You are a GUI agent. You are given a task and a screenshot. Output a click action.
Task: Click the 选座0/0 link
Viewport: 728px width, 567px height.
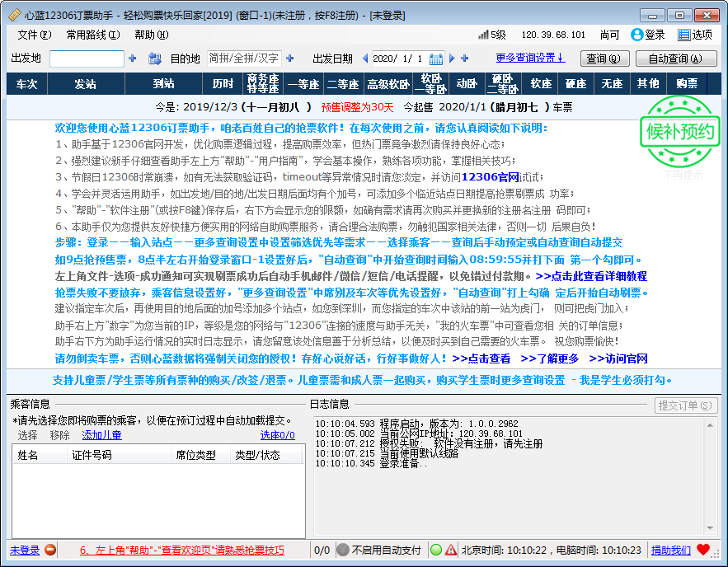click(278, 435)
